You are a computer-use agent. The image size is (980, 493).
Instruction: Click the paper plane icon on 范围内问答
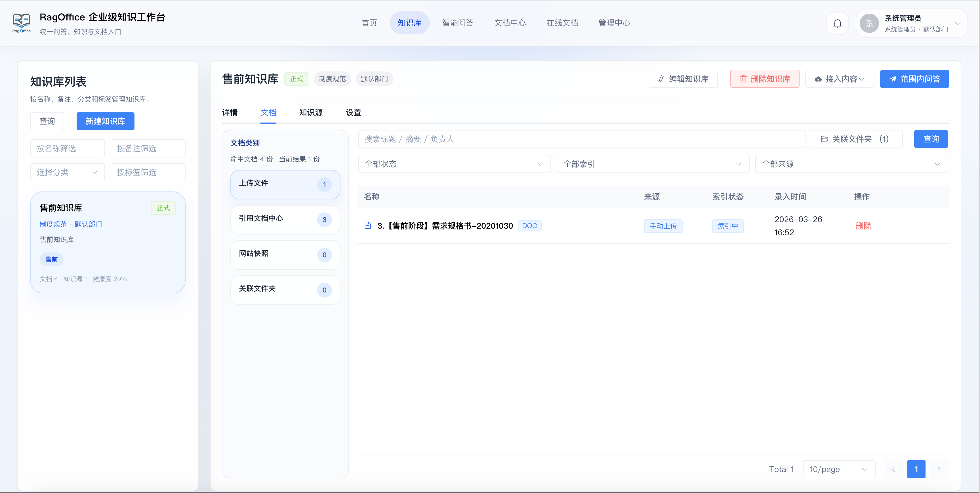coord(893,79)
